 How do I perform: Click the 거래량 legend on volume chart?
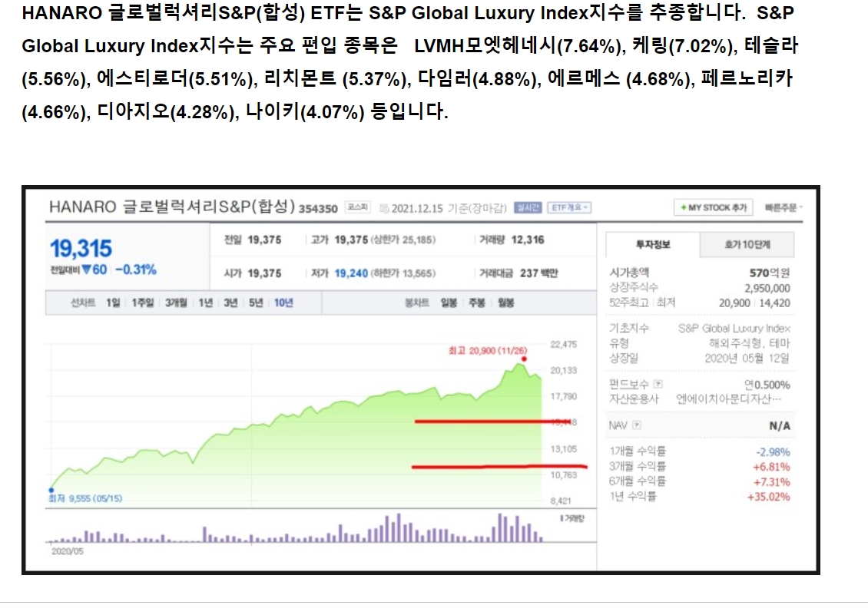572,518
